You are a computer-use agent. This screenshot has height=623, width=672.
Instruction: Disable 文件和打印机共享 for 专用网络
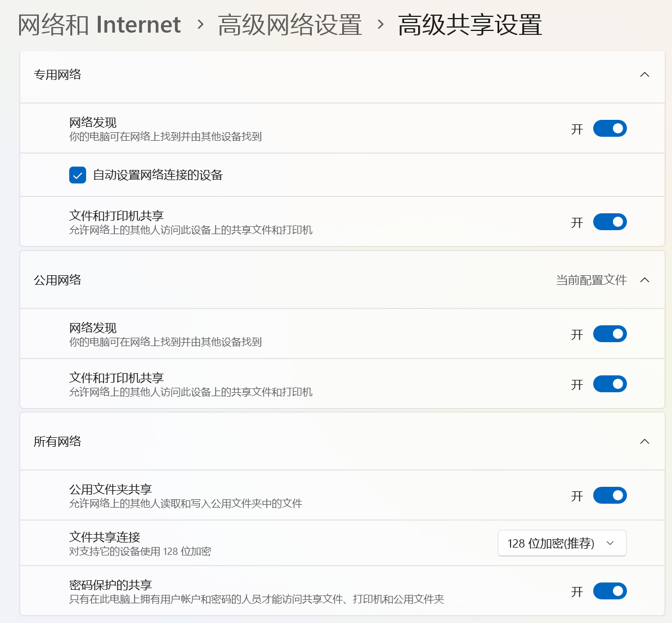[x=610, y=222]
